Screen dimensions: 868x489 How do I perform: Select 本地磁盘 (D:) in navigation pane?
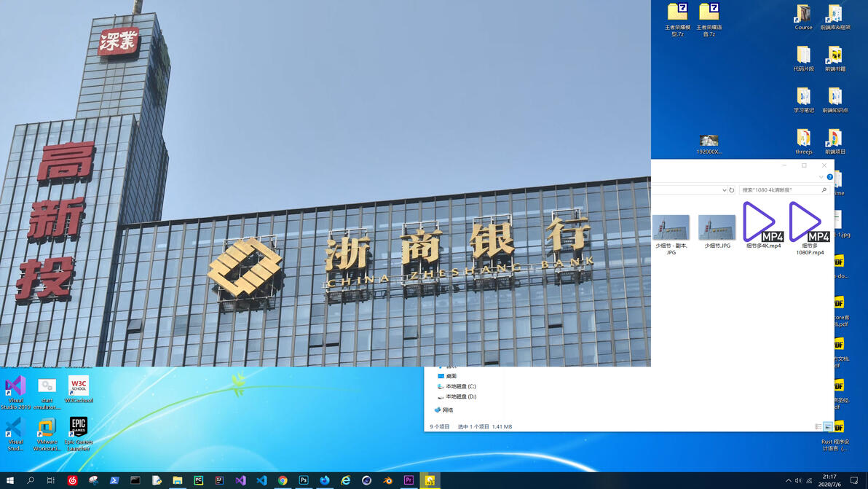(x=457, y=396)
